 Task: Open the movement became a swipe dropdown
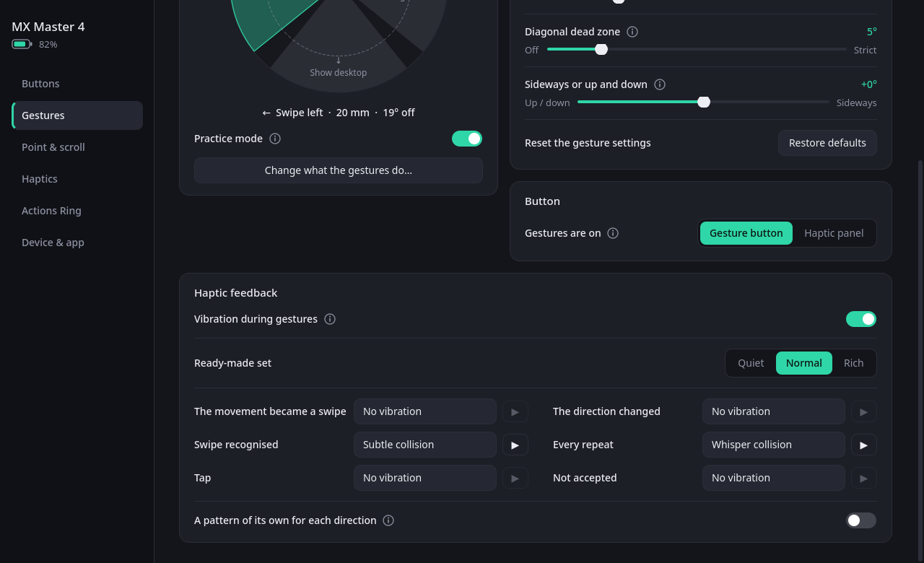tap(425, 411)
